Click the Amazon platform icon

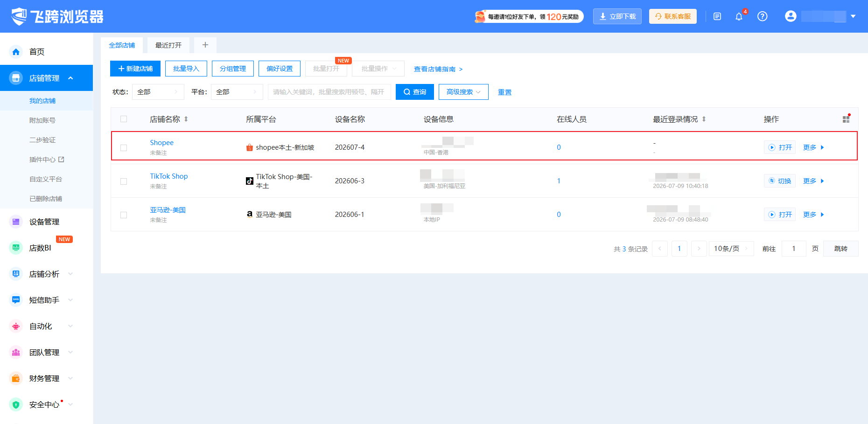250,215
